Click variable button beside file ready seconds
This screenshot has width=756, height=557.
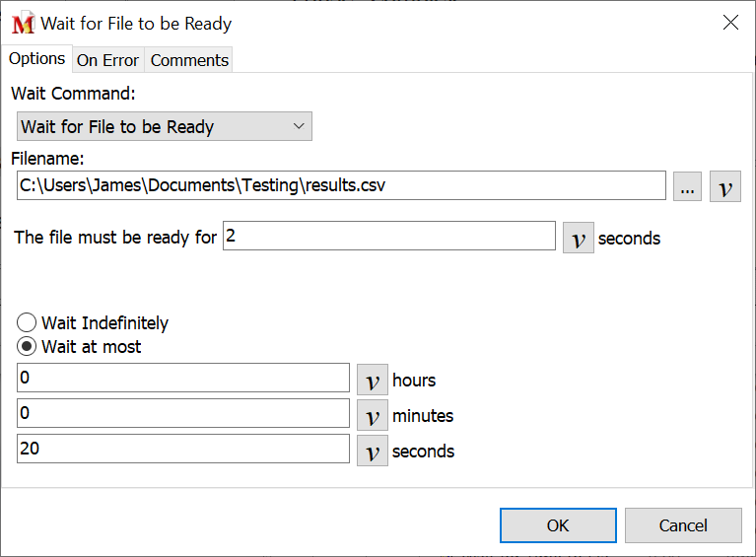579,238
